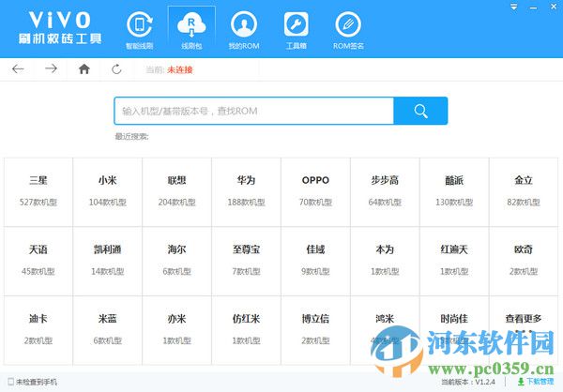This screenshot has height=392, width=563.
Task: Open the 至尊宝 brand models
Action: 246,262
